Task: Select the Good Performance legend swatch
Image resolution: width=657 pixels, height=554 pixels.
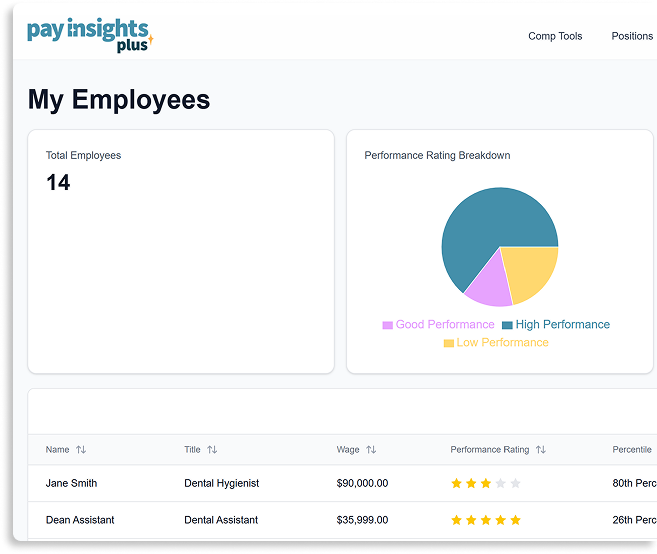Action: click(x=388, y=325)
